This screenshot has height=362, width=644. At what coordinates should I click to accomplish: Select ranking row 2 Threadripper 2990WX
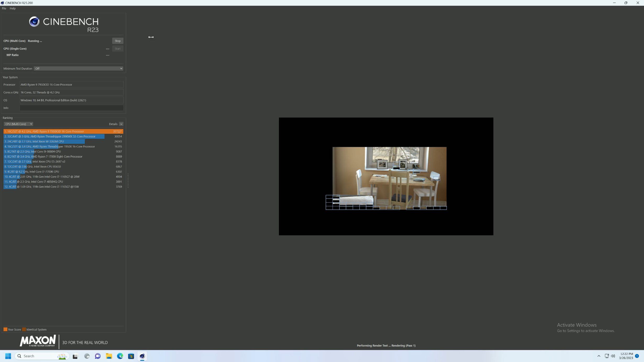[x=63, y=136]
